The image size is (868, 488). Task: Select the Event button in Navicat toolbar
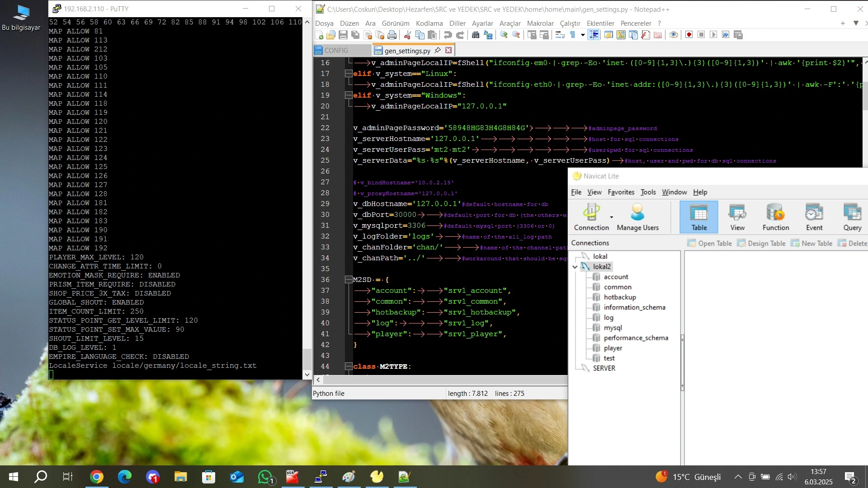tap(814, 217)
